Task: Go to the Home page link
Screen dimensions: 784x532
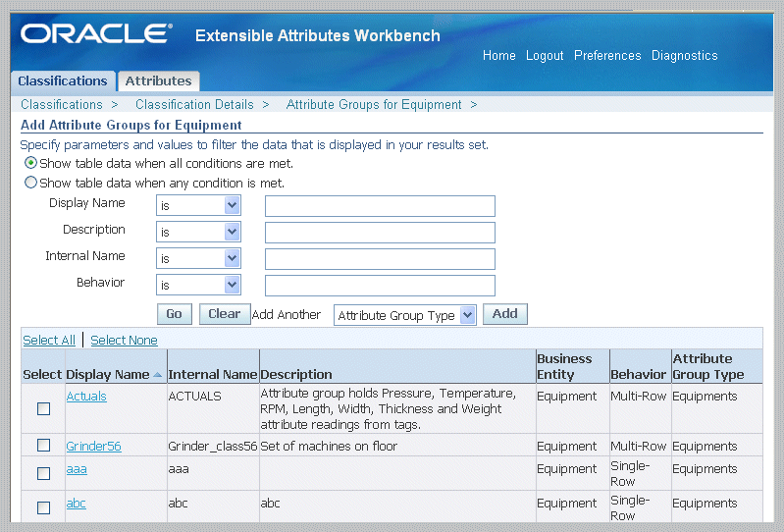Action: [499, 56]
